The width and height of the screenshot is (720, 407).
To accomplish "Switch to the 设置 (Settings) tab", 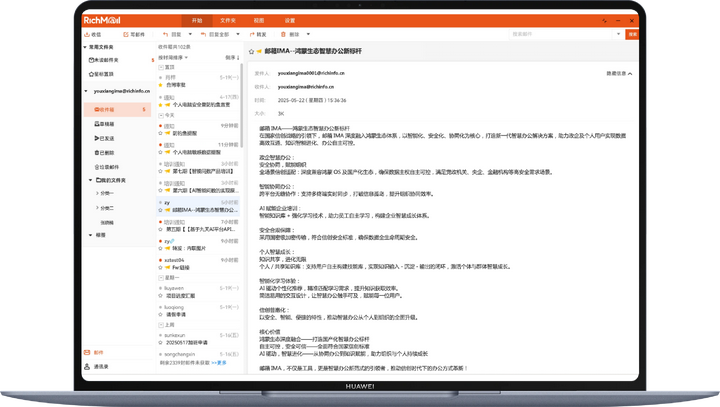I will pos(290,21).
